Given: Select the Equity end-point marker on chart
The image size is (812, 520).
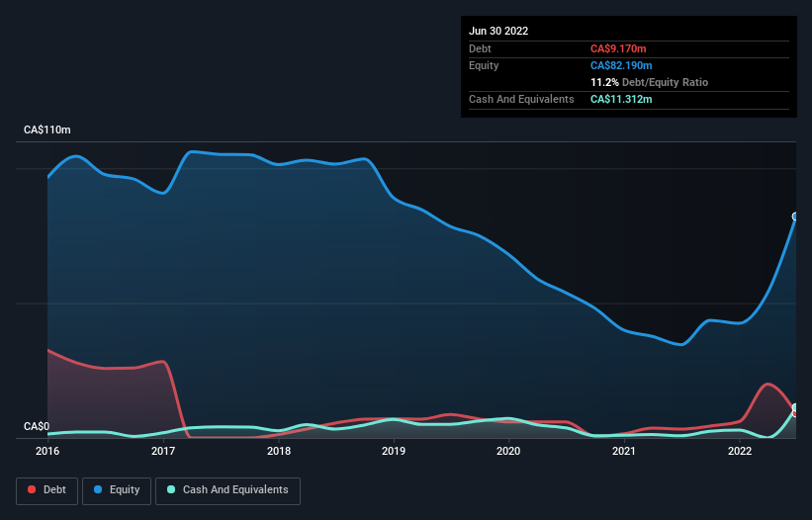Looking at the screenshot, I should click(x=795, y=217).
